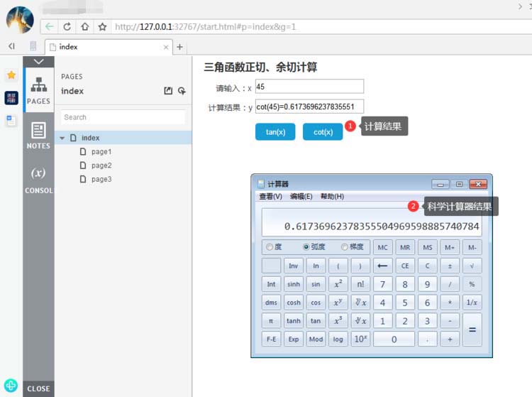Click calculator backspace arrow key
The height and width of the screenshot is (397, 532).
[x=382, y=266]
